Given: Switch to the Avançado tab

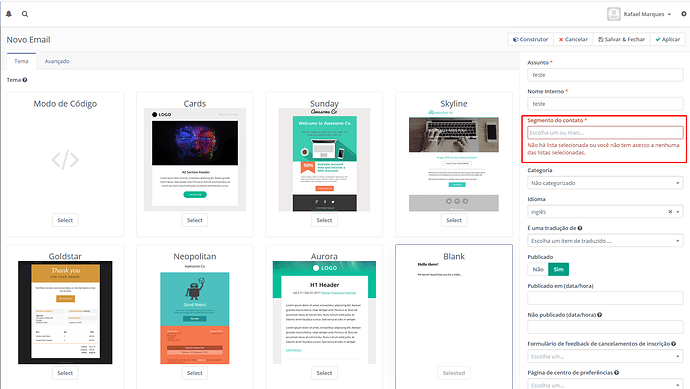Looking at the screenshot, I should [57, 61].
